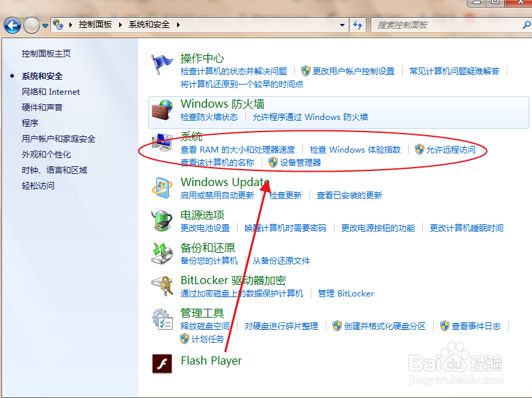Click 启用或禁用自动更新 link
Image resolution: width=532 pixels, height=398 pixels.
[217, 196]
